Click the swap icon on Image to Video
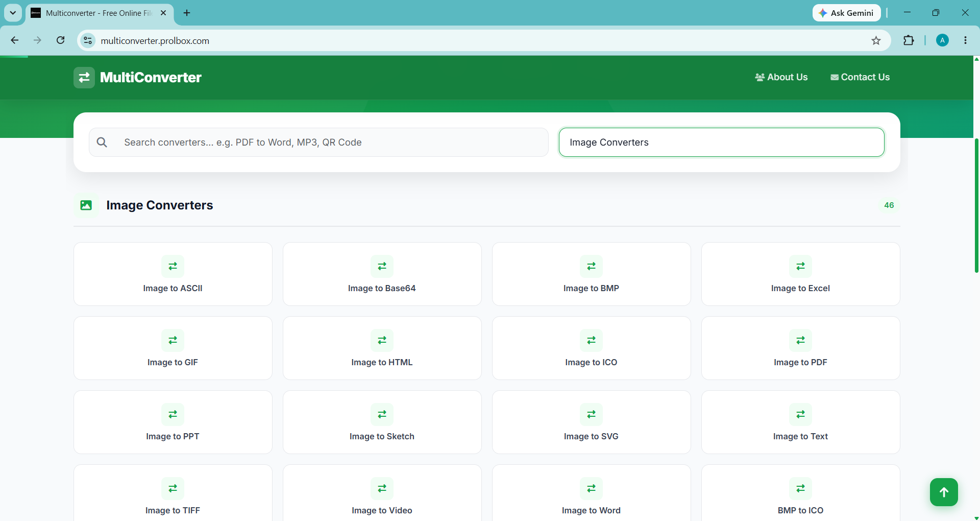The height and width of the screenshot is (521, 980). click(x=382, y=488)
